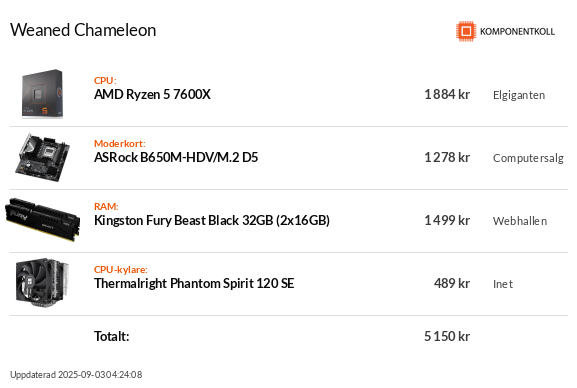Open the ASRock motherboard product image
This screenshot has height=388, width=577.
click(x=42, y=158)
